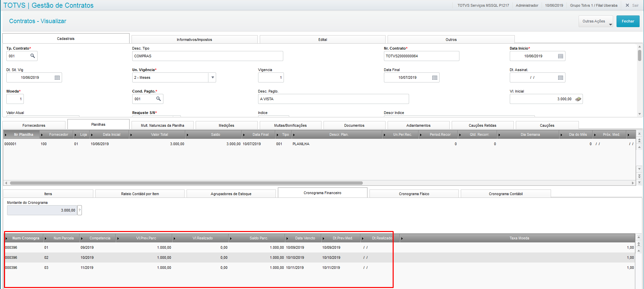
Task: Open the Cond. Pagto. lookup magnifier
Action: (158, 99)
